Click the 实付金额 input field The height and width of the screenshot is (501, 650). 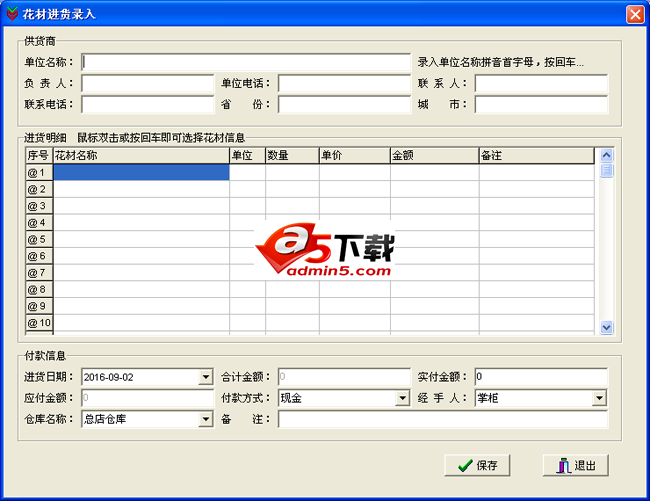click(x=541, y=377)
